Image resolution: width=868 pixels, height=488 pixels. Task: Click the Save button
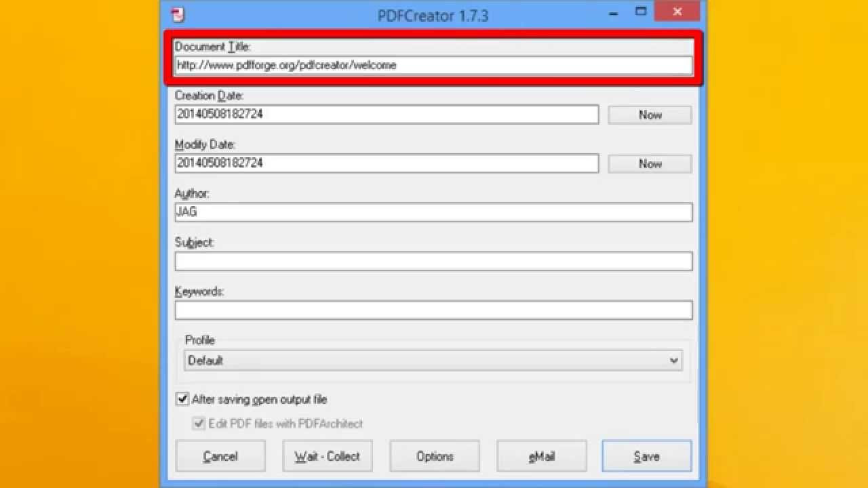647,456
